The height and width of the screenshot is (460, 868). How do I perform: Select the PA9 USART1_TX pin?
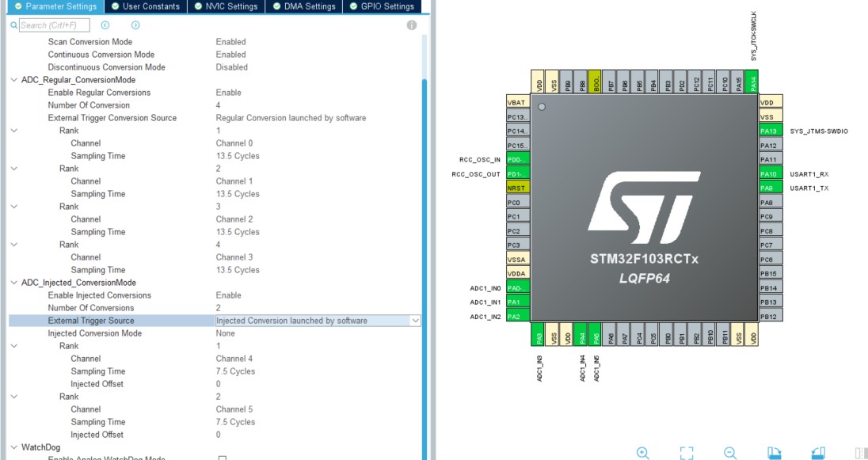[771, 188]
